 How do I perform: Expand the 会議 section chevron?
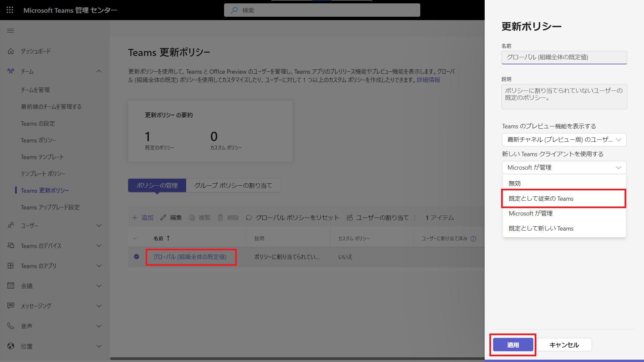tap(99, 286)
